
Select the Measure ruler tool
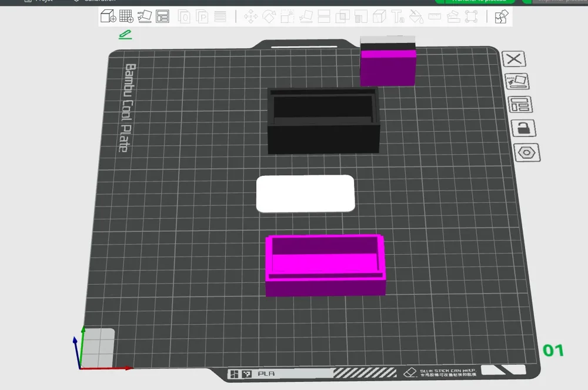tap(435, 17)
